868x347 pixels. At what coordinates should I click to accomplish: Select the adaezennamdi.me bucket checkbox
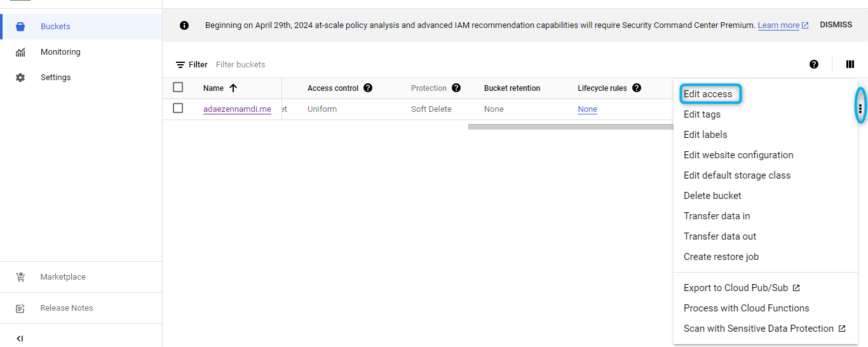178,109
